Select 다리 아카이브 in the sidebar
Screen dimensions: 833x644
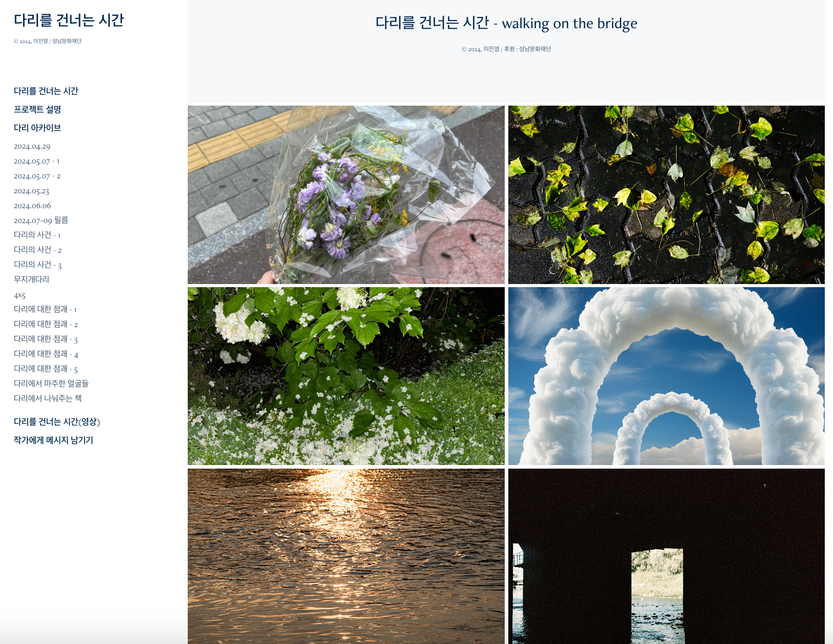click(37, 128)
